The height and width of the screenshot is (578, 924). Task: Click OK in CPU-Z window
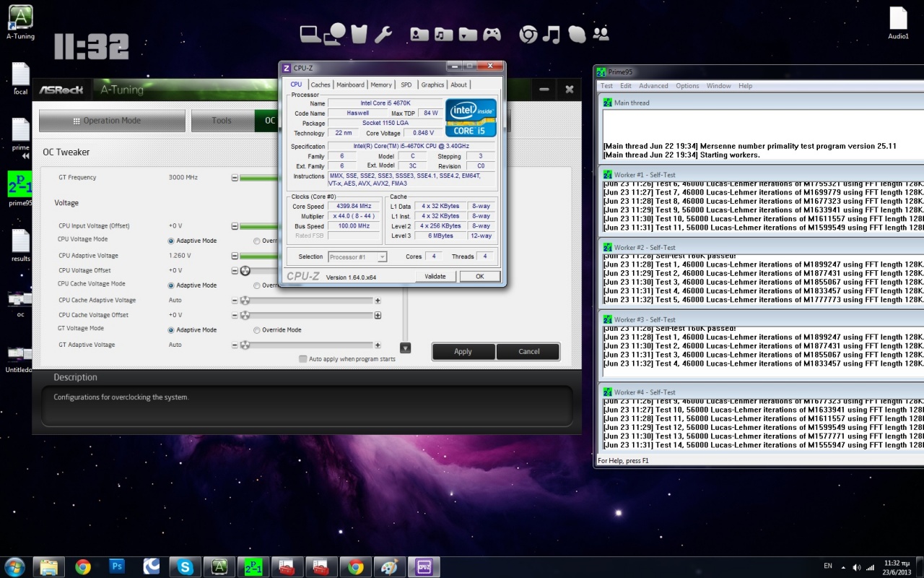coord(479,276)
